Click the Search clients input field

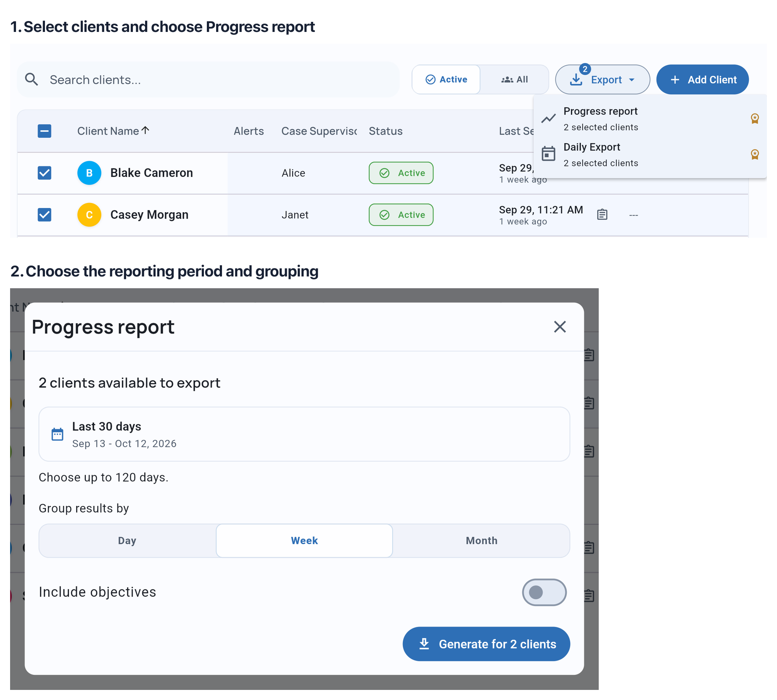click(208, 79)
